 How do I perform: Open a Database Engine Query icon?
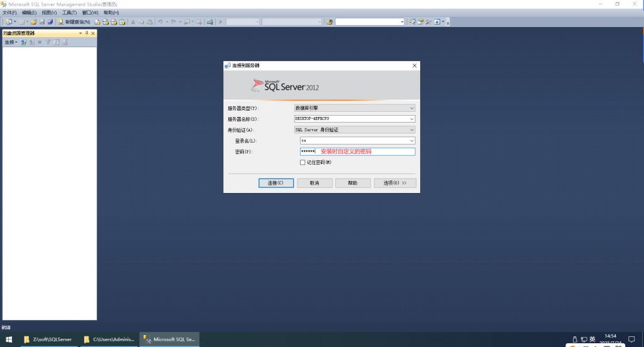(97, 22)
